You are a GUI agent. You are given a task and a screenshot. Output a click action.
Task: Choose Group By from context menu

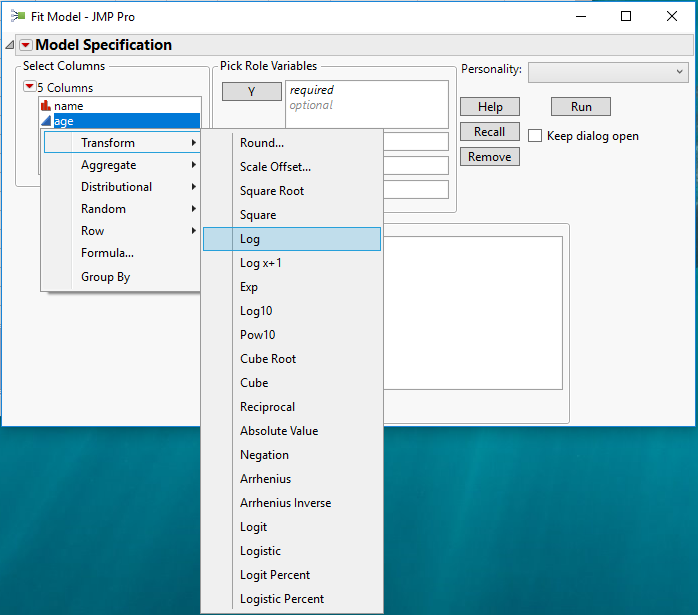[x=122, y=277]
